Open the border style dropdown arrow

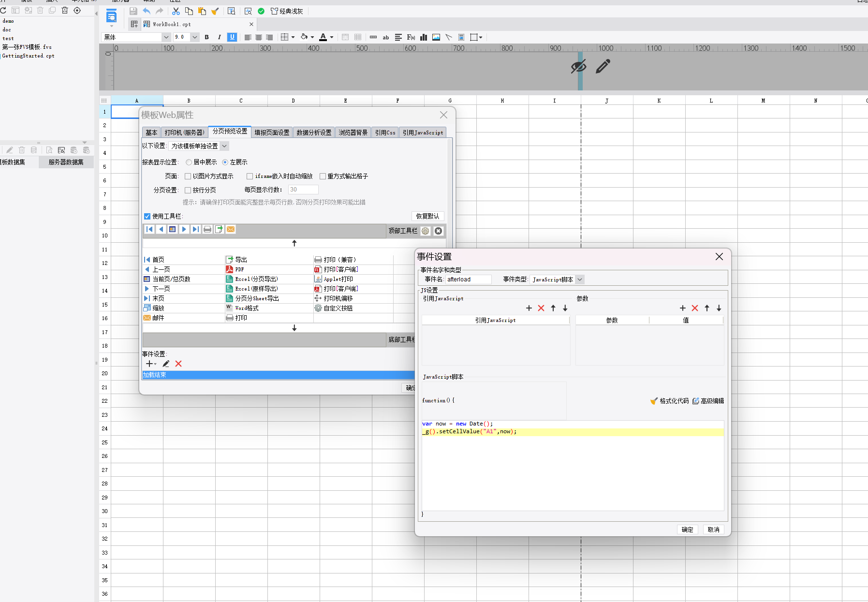(293, 37)
